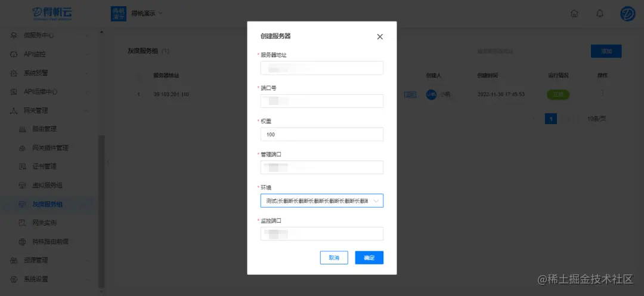644x296 pixels.
Task: Click the 得帆云 logo
Action: [x=52, y=13]
